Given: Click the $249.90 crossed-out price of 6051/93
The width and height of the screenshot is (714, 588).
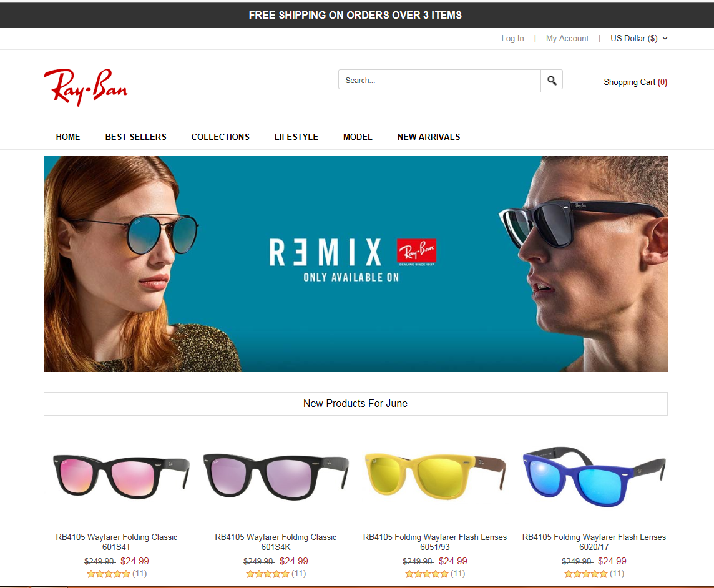Looking at the screenshot, I should pos(418,561).
